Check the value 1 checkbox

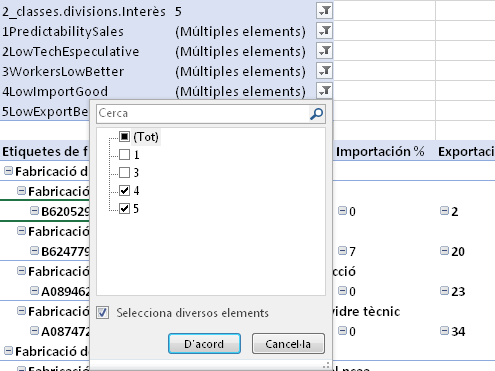(x=124, y=155)
